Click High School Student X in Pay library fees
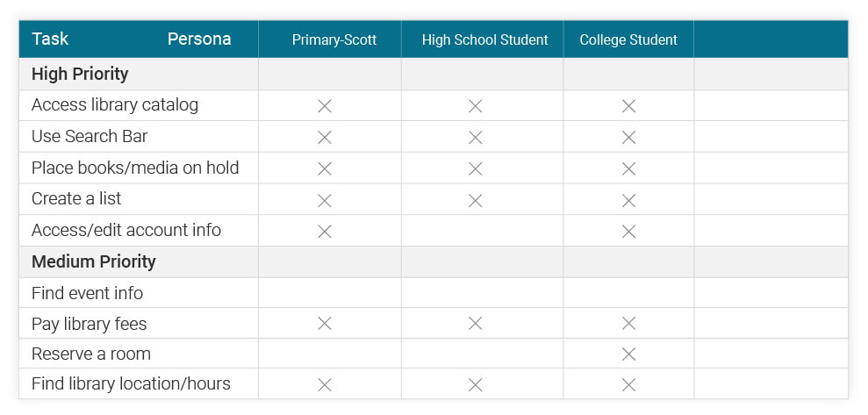 (475, 324)
